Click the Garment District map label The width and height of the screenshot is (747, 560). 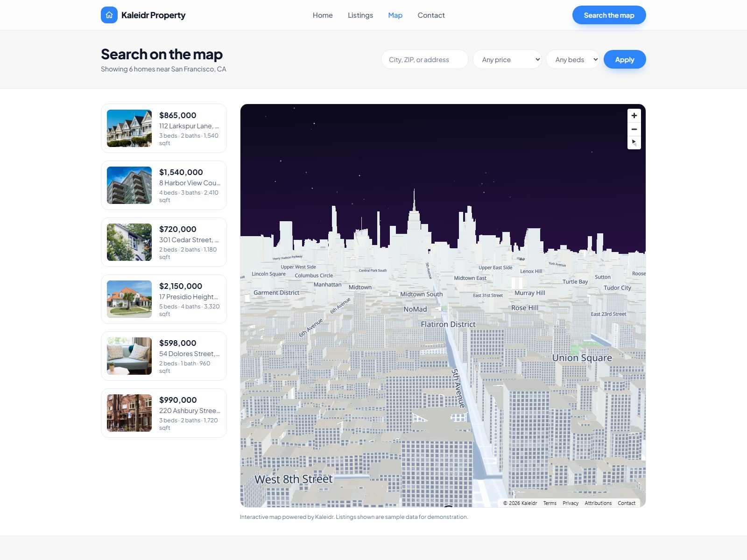276,293
